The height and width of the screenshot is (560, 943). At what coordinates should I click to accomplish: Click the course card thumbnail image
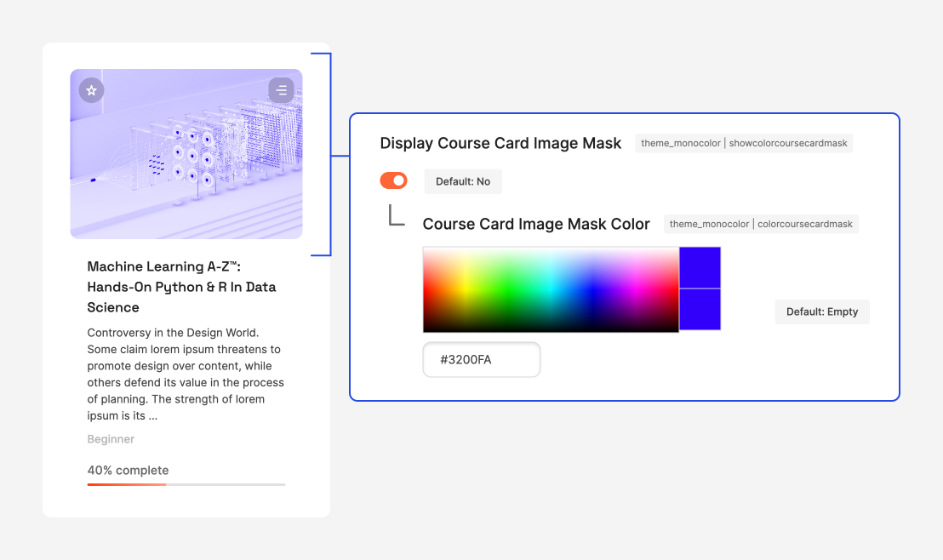(x=186, y=162)
